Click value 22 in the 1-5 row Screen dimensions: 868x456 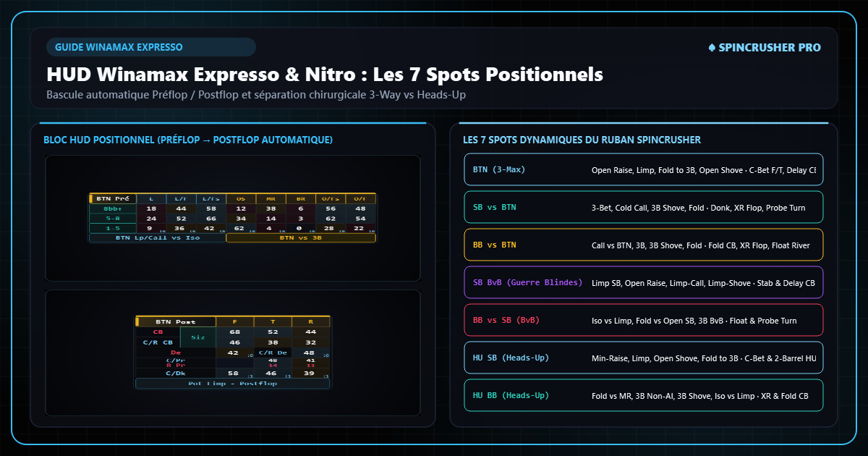tap(360, 228)
